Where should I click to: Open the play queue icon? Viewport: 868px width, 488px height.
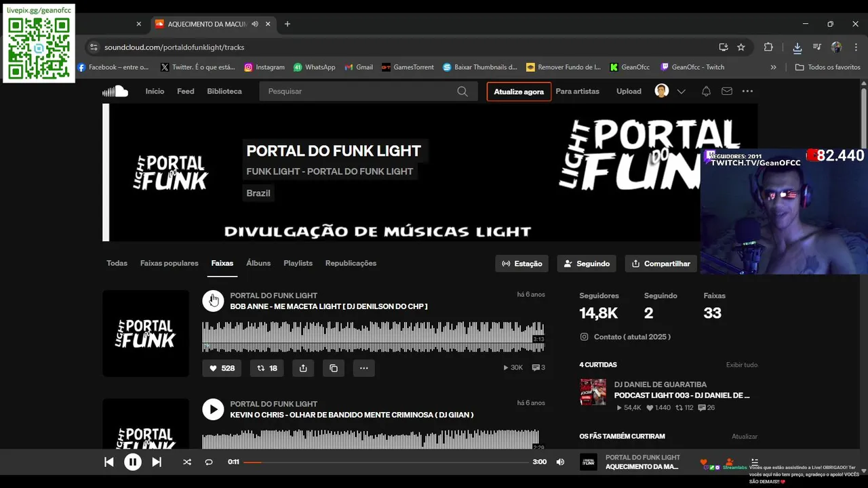pyautogui.click(x=755, y=462)
